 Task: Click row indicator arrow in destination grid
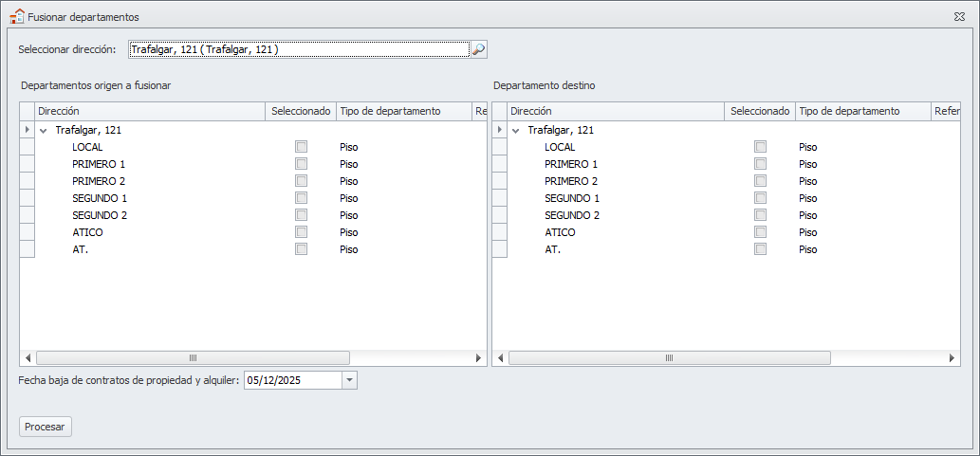pyautogui.click(x=499, y=130)
